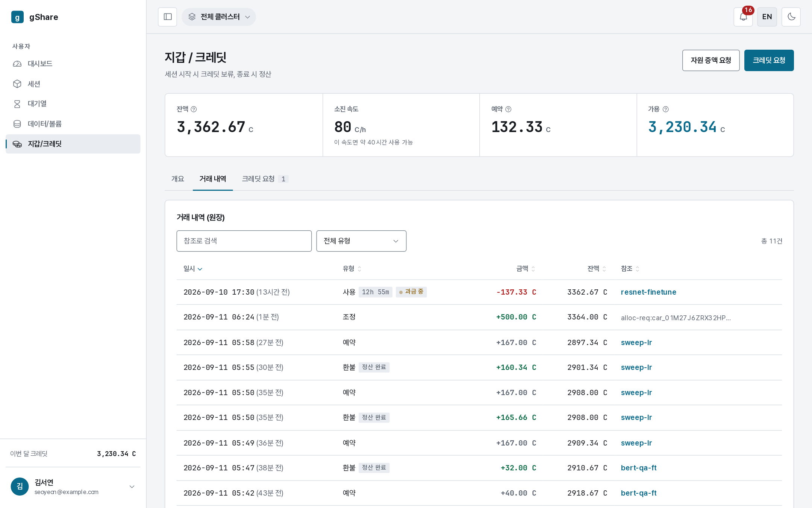Open the notifications bell

[743, 17]
